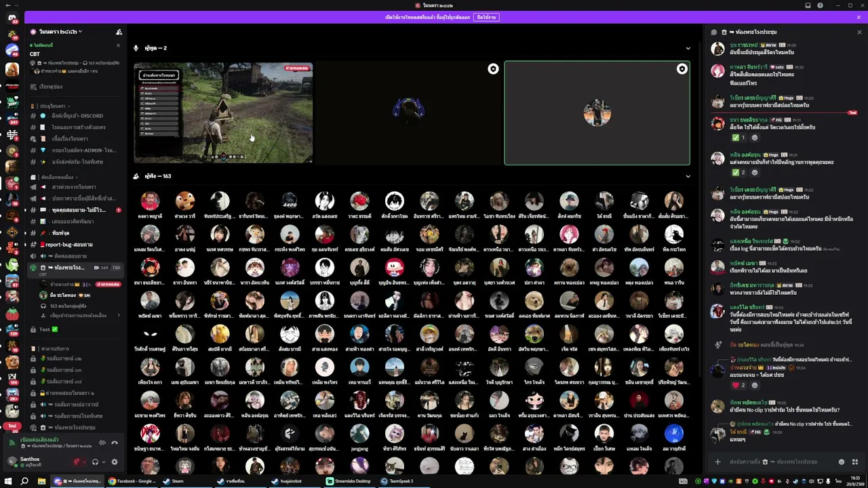Dismiss the live CBT banner with X

(x=118, y=45)
